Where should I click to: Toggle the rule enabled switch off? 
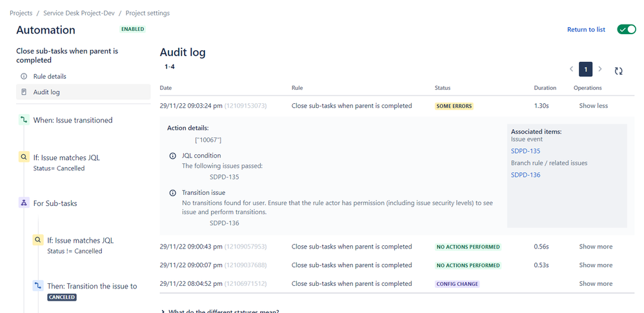627,29
